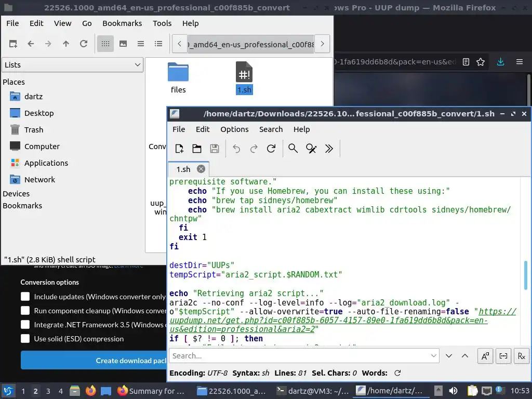Undo last edit in text editor
The width and height of the screenshot is (532, 399).
[x=236, y=149]
